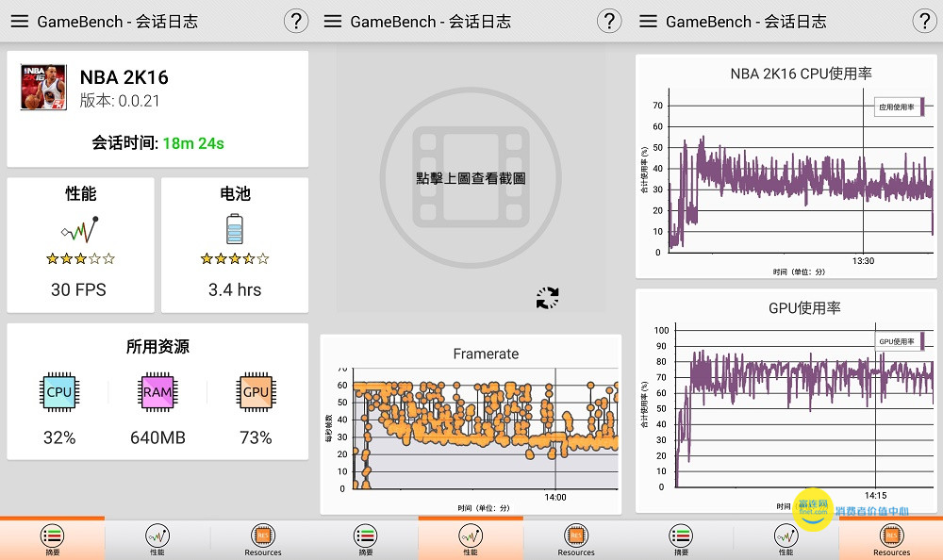Click help question mark in left panel

[x=296, y=21]
